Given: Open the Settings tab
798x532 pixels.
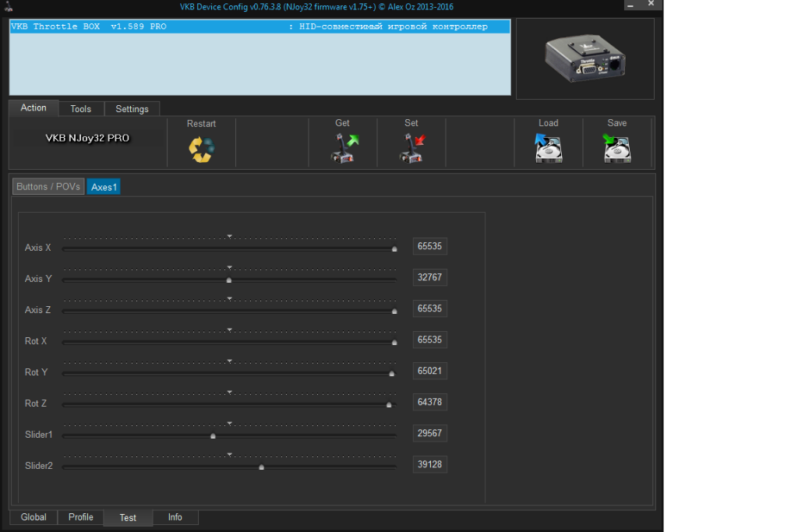Looking at the screenshot, I should (x=132, y=109).
